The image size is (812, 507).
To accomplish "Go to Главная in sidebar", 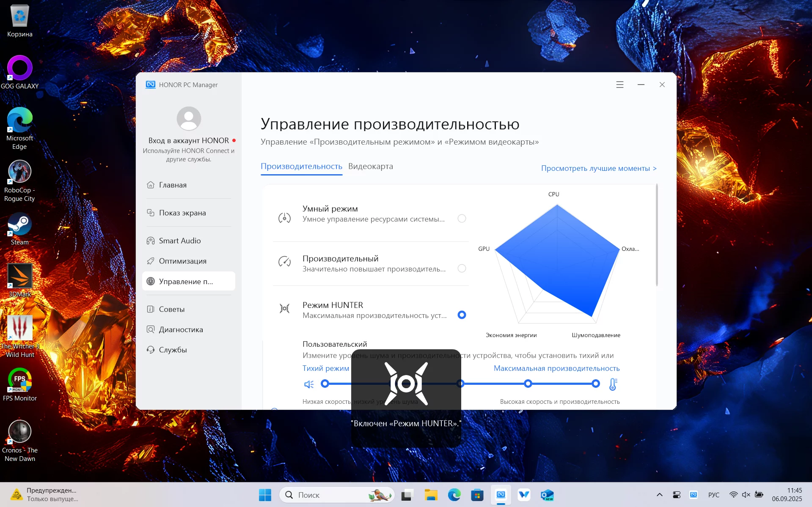I will 189,185.
